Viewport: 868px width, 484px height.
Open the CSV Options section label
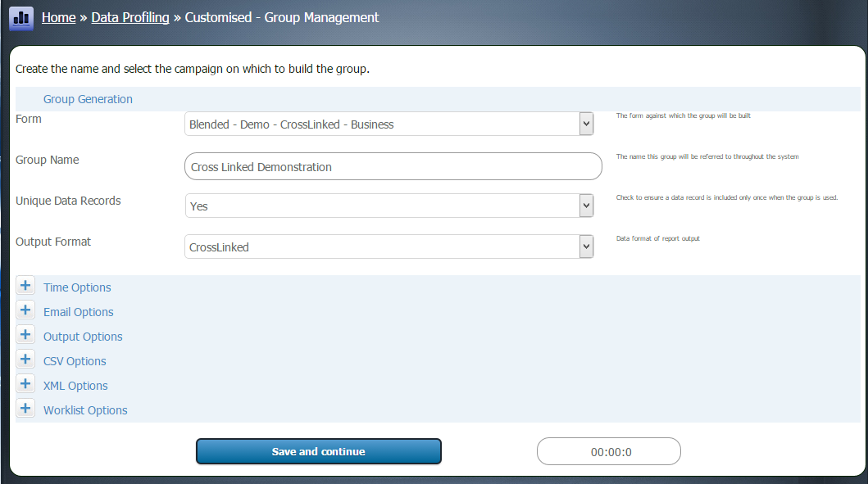74,361
